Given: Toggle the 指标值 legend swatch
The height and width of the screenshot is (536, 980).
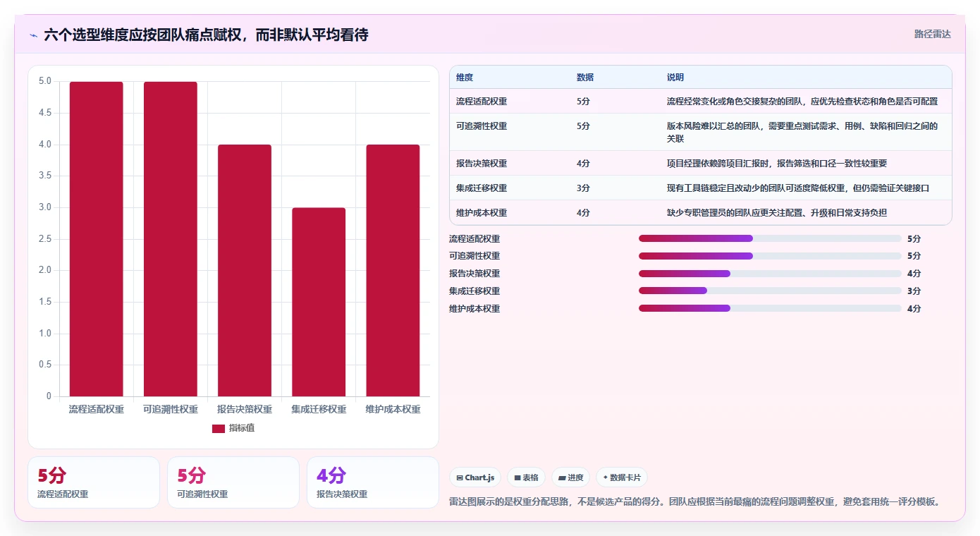Looking at the screenshot, I should 219,428.
